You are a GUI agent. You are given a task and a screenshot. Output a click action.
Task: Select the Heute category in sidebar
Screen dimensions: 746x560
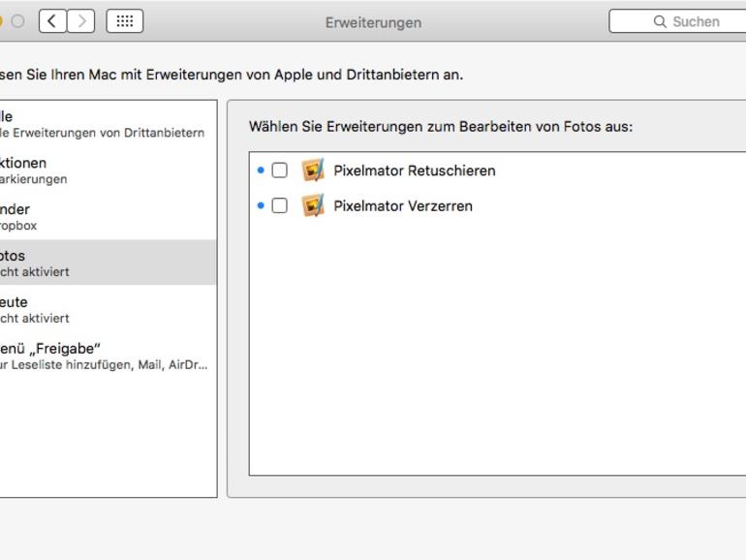[x=108, y=309]
